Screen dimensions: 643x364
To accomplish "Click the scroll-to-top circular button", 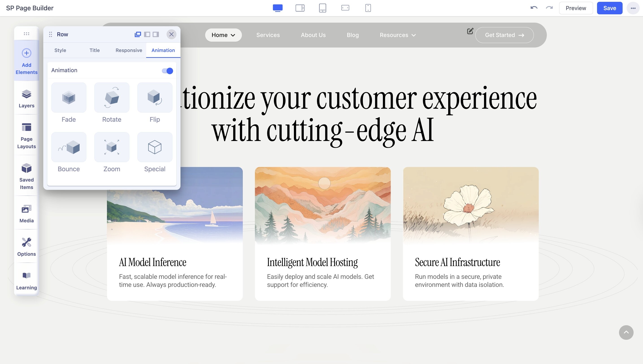I will 626,332.
